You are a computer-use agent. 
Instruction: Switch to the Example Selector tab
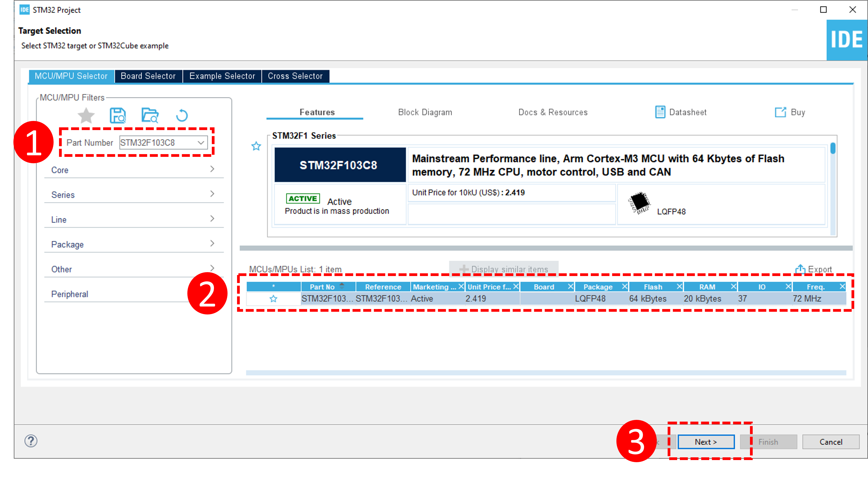click(222, 76)
